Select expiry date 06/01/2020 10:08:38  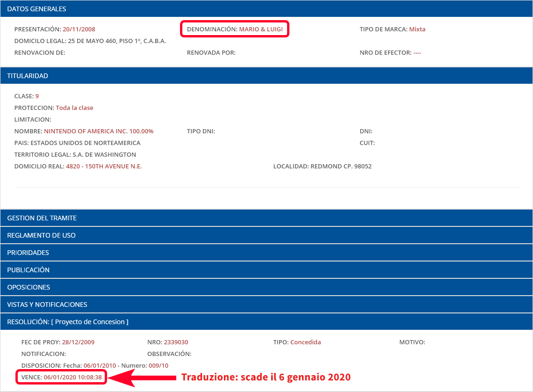tap(73, 377)
